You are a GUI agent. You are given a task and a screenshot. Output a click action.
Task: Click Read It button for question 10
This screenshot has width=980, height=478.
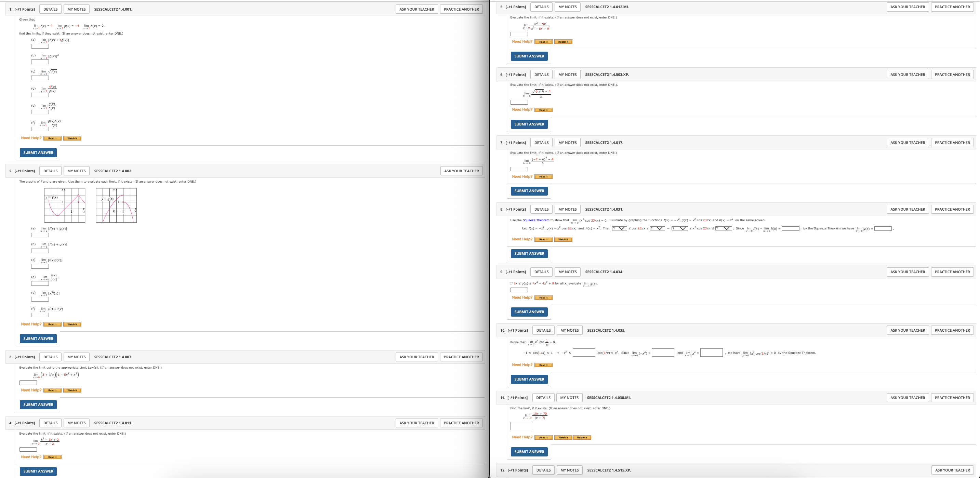click(x=543, y=365)
